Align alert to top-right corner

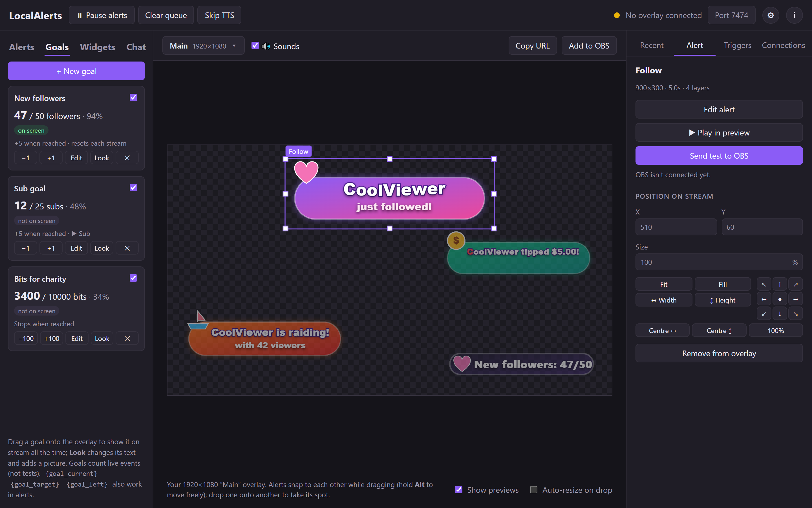[x=796, y=284]
